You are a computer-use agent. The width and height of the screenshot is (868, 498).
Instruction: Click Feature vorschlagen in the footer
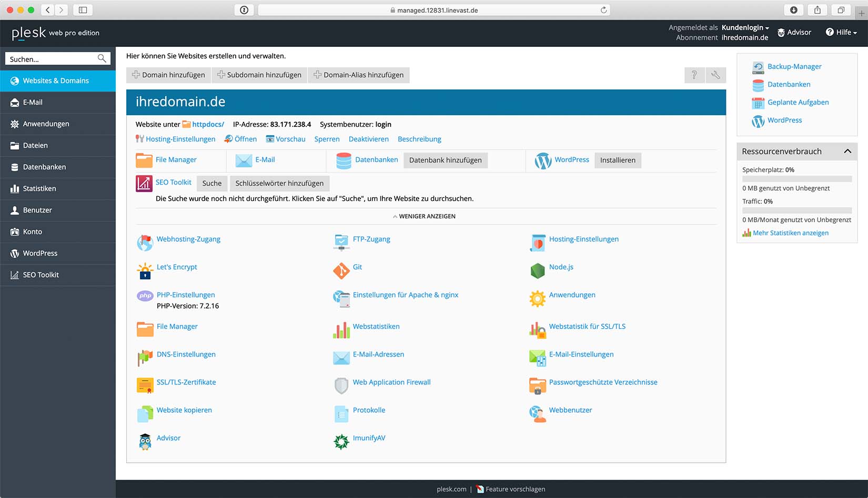(x=515, y=489)
